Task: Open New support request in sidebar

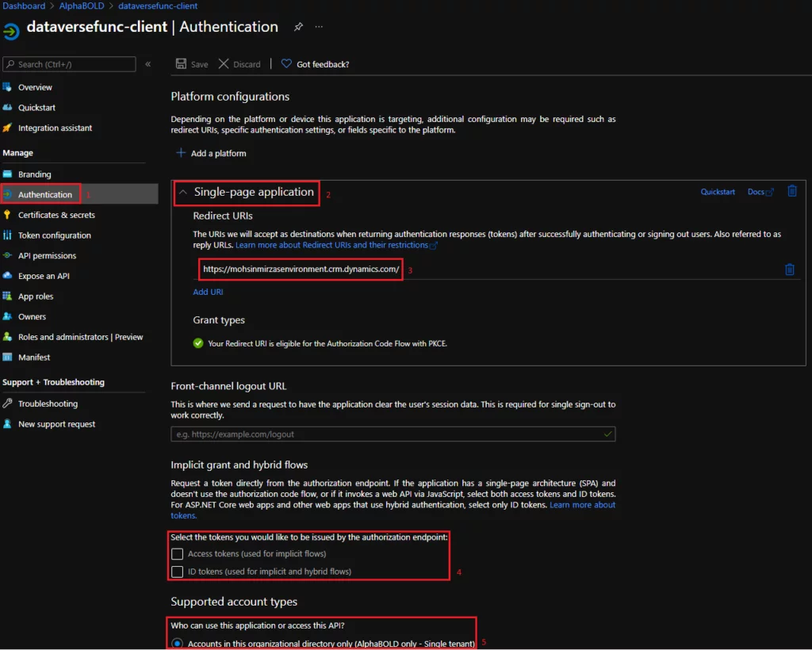Action: click(x=56, y=424)
